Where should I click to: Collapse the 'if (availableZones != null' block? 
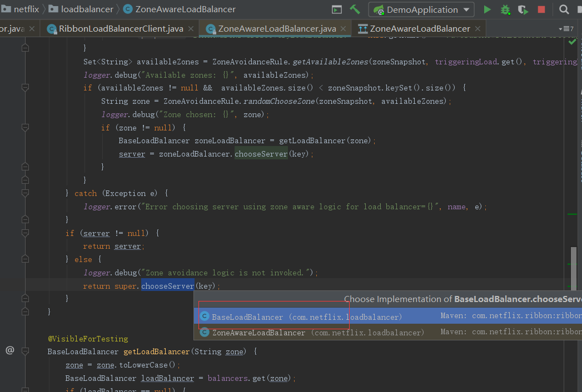pyautogui.click(x=25, y=88)
